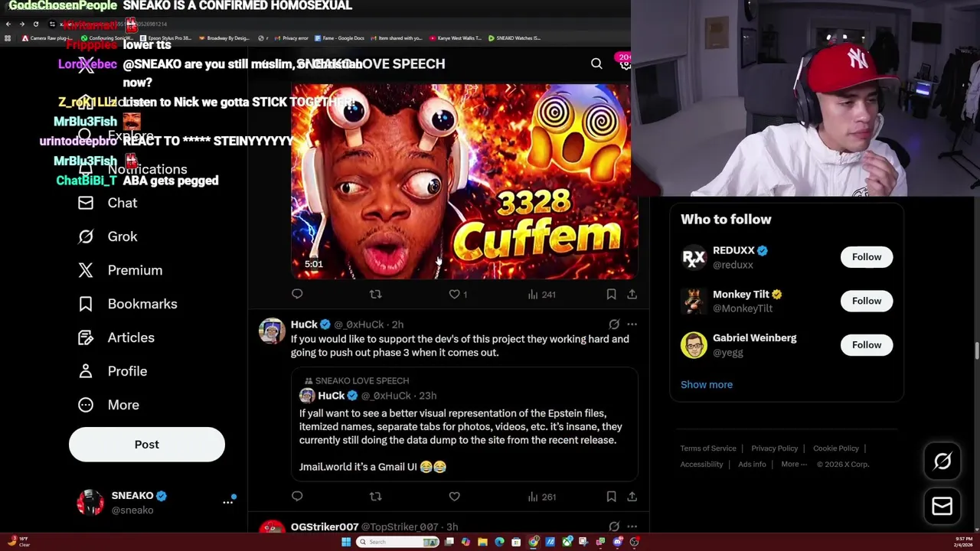The image size is (980, 551).
Task: Open the Ads info footer link
Action: pyautogui.click(x=752, y=465)
